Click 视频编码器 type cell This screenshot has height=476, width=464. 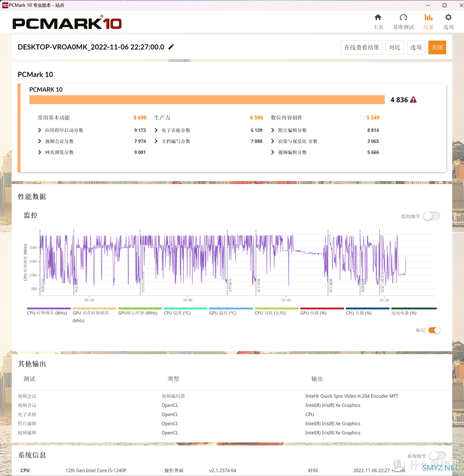coord(173,396)
